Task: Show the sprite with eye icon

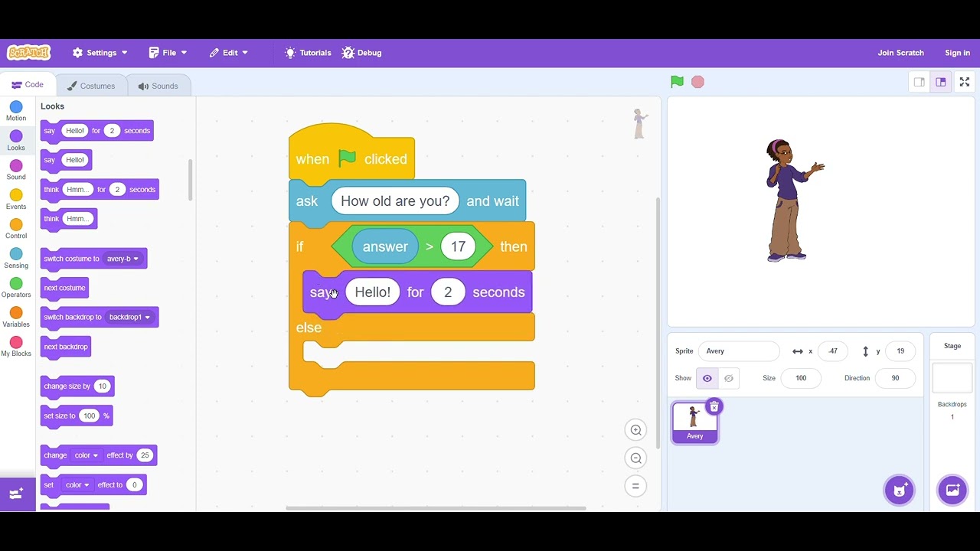Action: tap(707, 378)
